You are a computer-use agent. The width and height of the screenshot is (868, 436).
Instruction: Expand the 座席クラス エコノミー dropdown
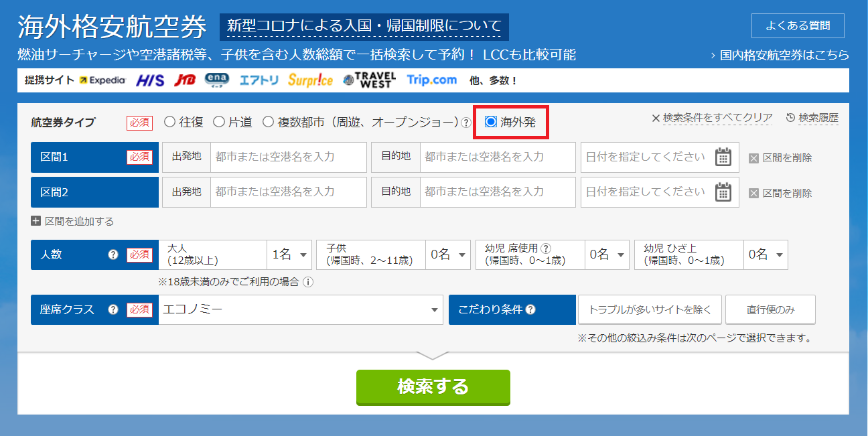[301, 309]
